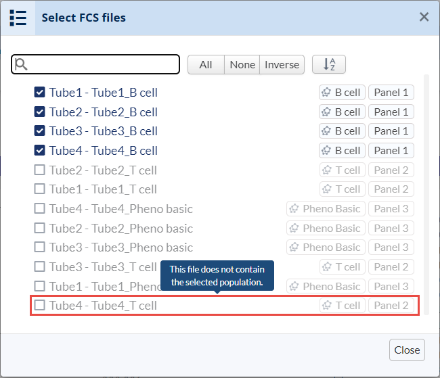This screenshot has width=440, height=378.
Task: Check the Tube2 - Tube2_T cell checkbox
Action: tap(40, 170)
